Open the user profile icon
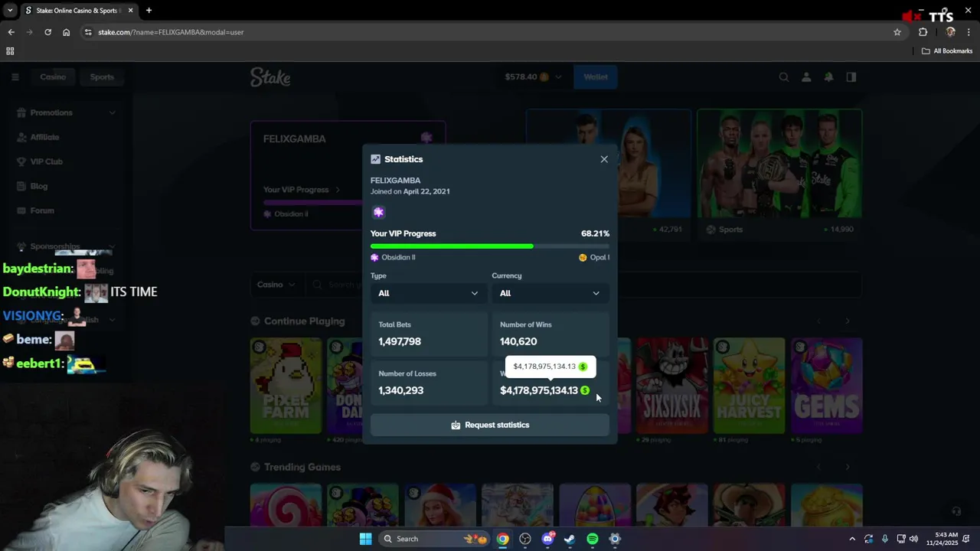 pyautogui.click(x=806, y=77)
